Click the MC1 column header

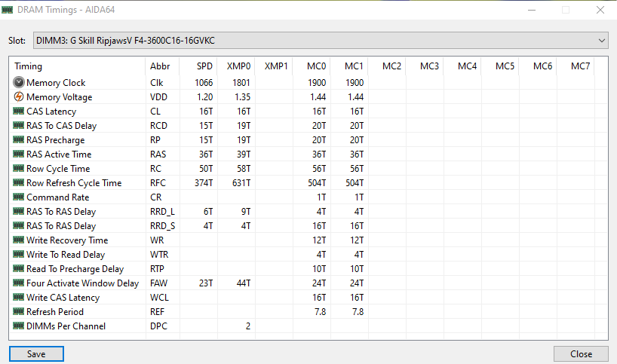coord(349,66)
